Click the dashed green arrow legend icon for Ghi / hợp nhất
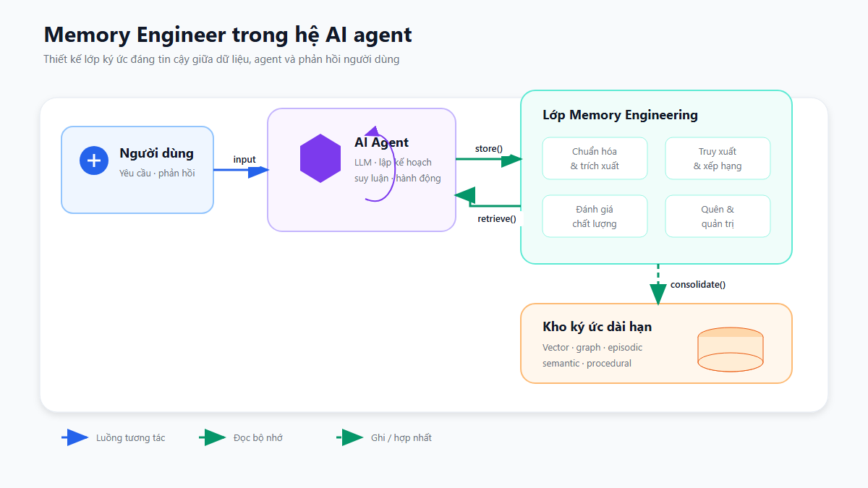Image resolution: width=868 pixels, height=488 pixels. click(x=350, y=437)
